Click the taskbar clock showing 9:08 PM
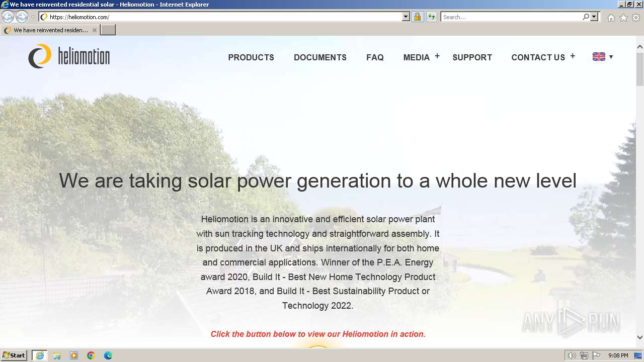 (x=618, y=355)
